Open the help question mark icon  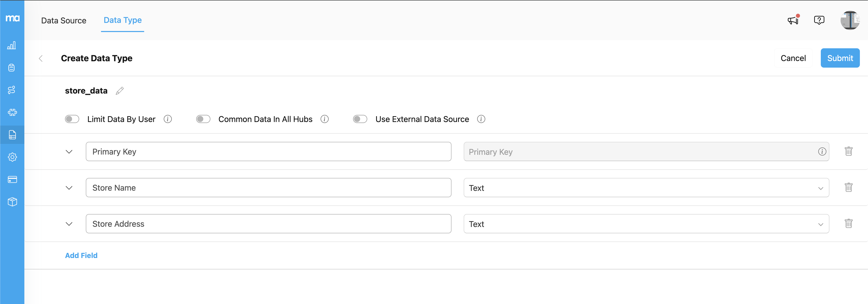click(819, 20)
